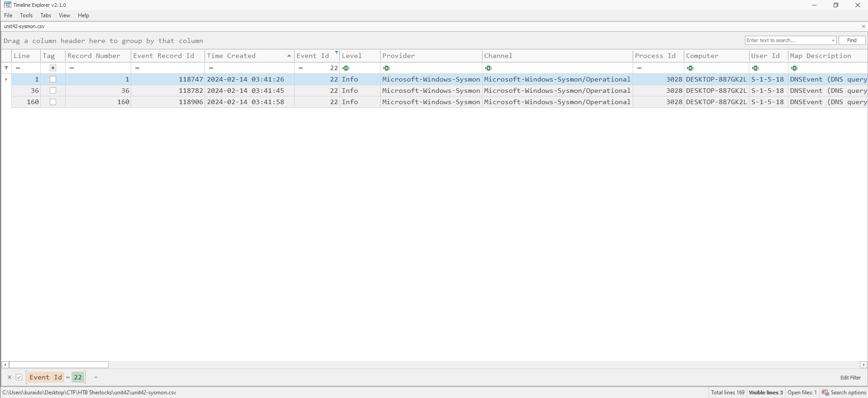Click the Edit Filter button
This screenshot has height=398, width=868.
pyautogui.click(x=850, y=377)
